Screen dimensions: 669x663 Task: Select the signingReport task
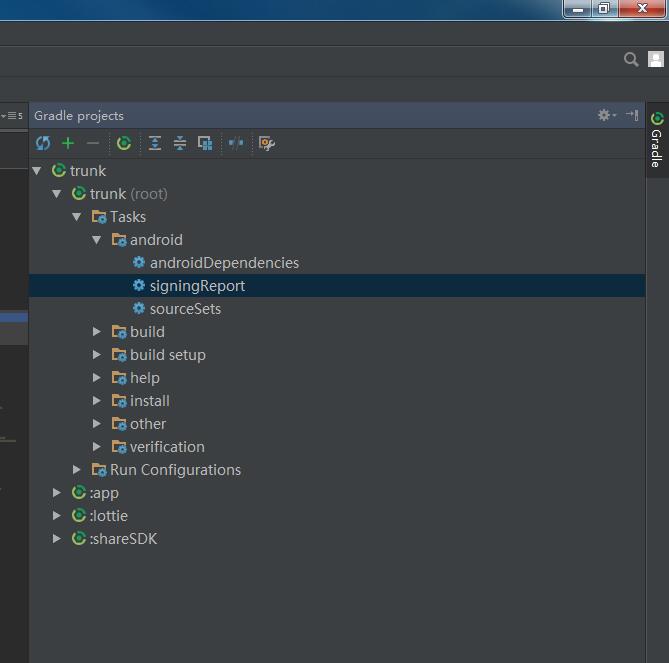click(x=197, y=286)
